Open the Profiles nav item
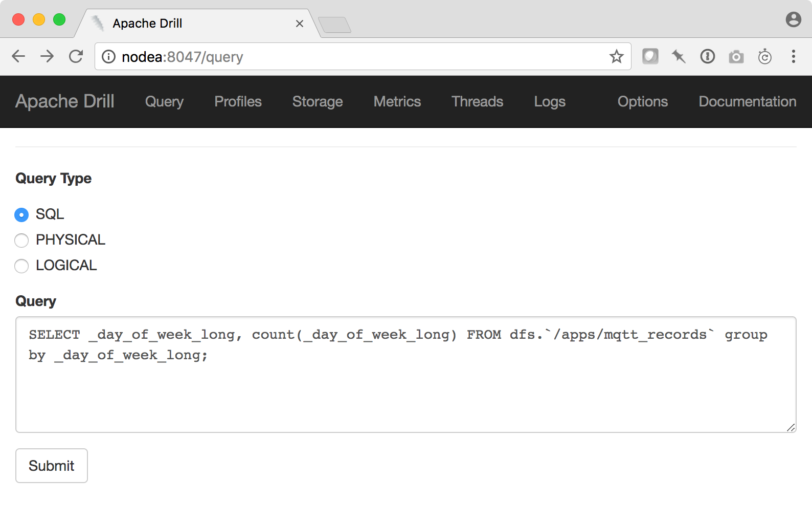The height and width of the screenshot is (523, 812). click(x=238, y=101)
